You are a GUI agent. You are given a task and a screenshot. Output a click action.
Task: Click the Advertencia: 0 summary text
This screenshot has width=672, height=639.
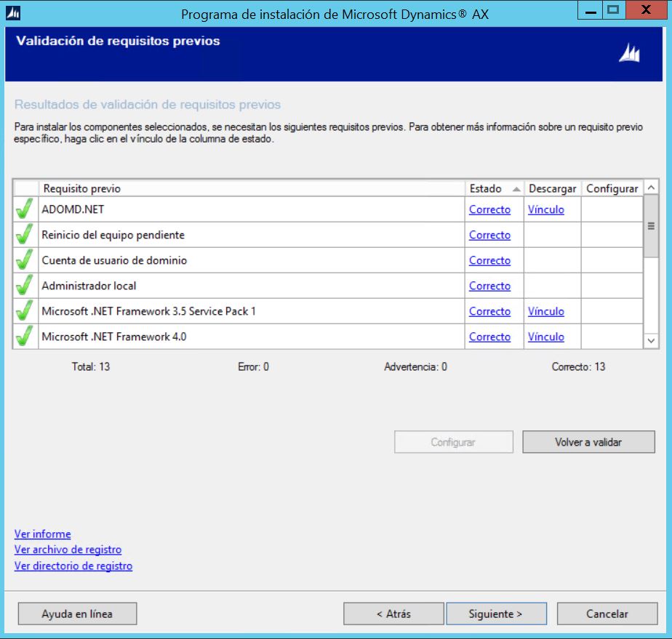(416, 366)
